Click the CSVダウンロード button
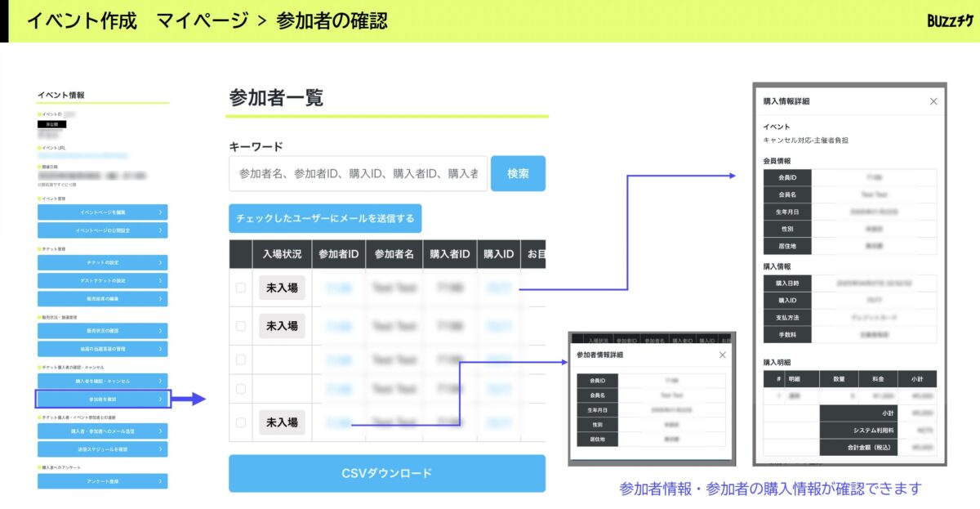This screenshot has width=980, height=509. pyautogui.click(x=386, y=473)
